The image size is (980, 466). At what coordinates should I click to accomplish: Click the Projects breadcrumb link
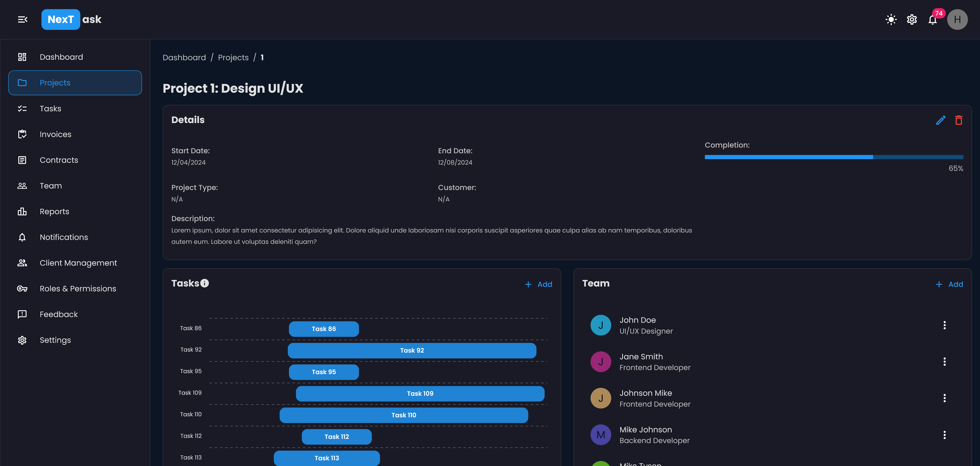pyautogui.click(x=233, y=57)
